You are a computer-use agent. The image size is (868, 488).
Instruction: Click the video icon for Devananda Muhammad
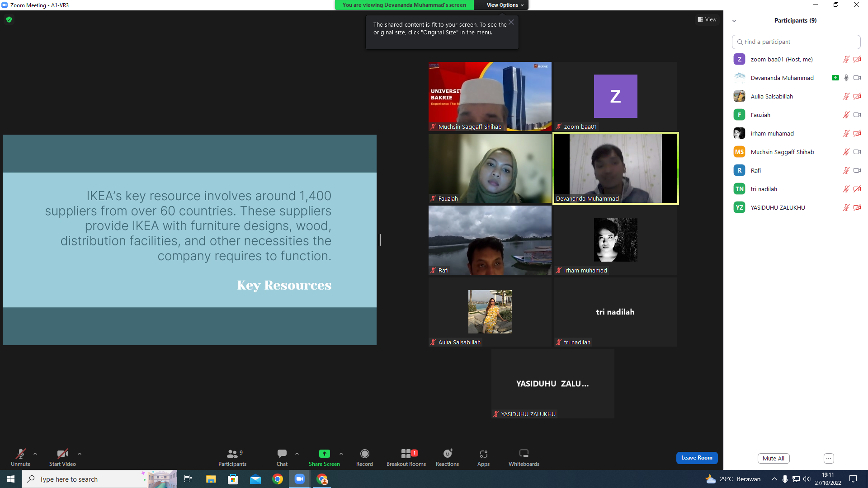857,78
